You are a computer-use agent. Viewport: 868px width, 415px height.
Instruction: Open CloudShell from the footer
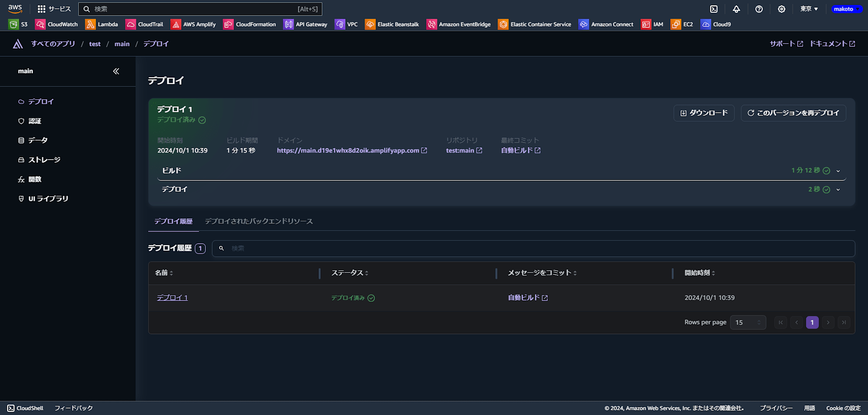coord(26,408)
